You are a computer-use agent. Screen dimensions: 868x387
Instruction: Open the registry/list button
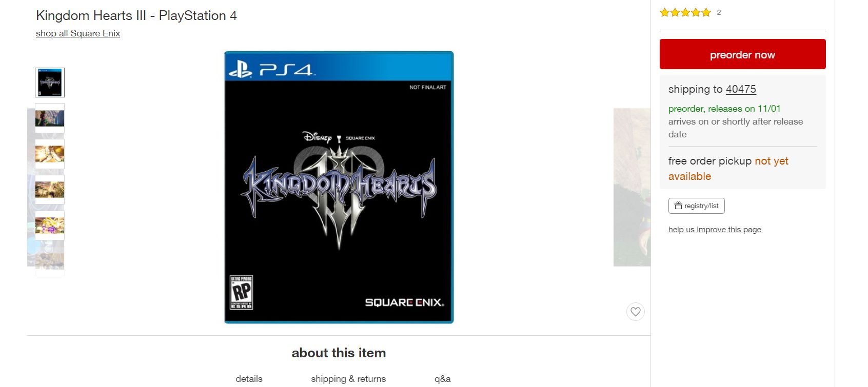(696, 206)
